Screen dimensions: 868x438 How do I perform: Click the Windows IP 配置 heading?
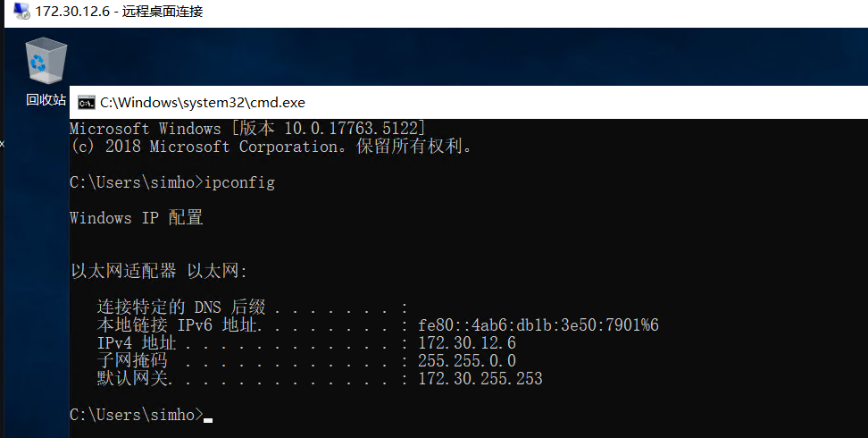click(136, 217)
